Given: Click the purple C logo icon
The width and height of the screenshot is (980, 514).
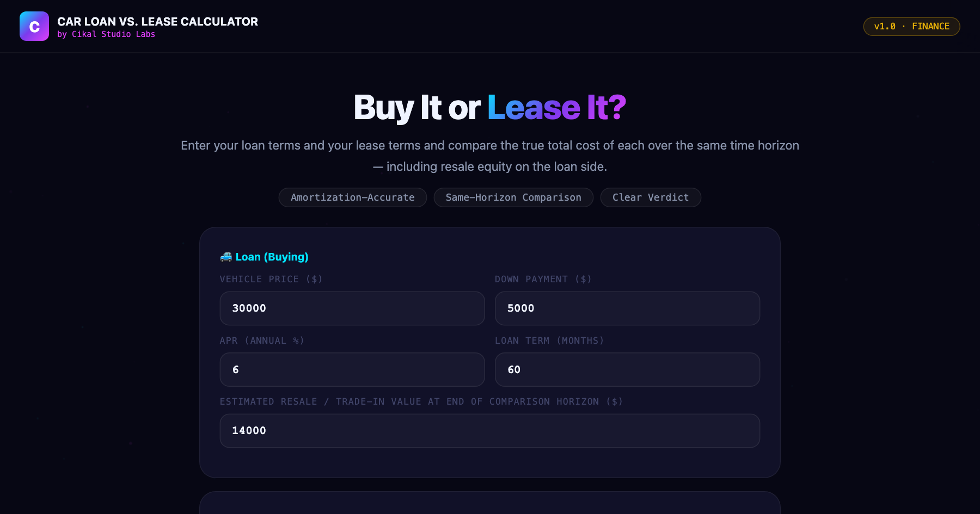Looking at the screenshot, I should pos(34,26).
